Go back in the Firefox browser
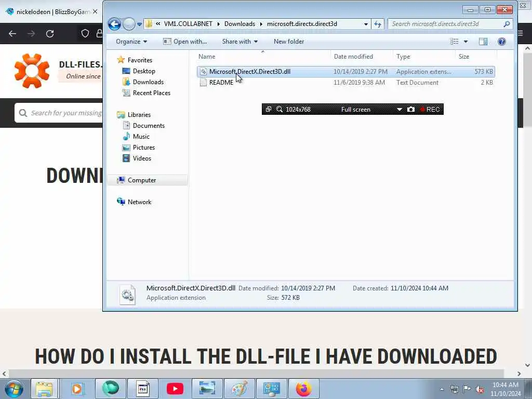 12,34
